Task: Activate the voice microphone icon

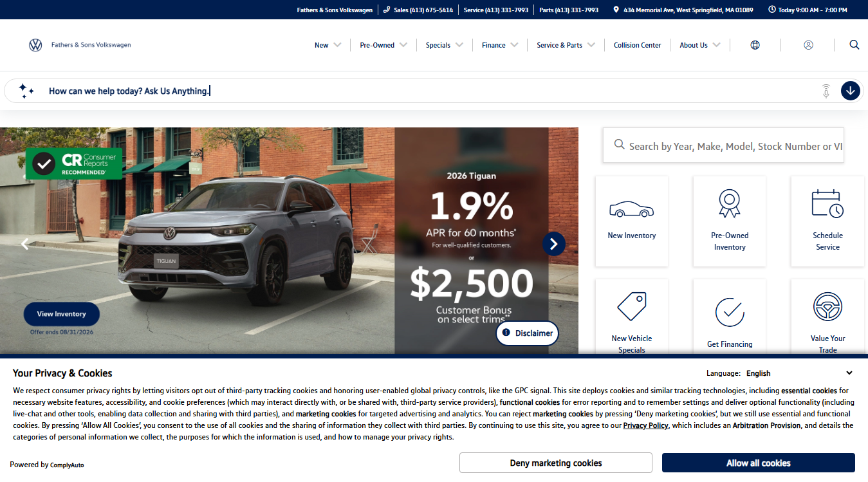Action: (x=826, y=91)
